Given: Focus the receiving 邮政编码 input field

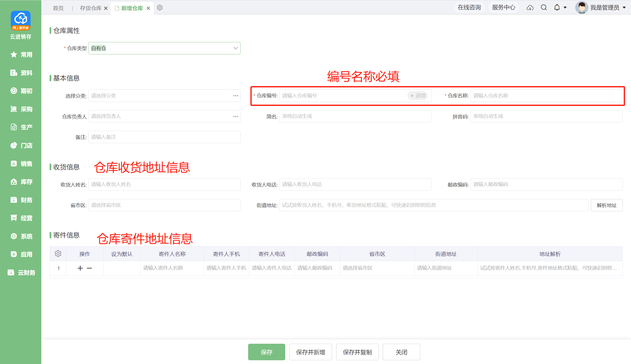Looking at the screenshot, I should click(x=546, y=185).
